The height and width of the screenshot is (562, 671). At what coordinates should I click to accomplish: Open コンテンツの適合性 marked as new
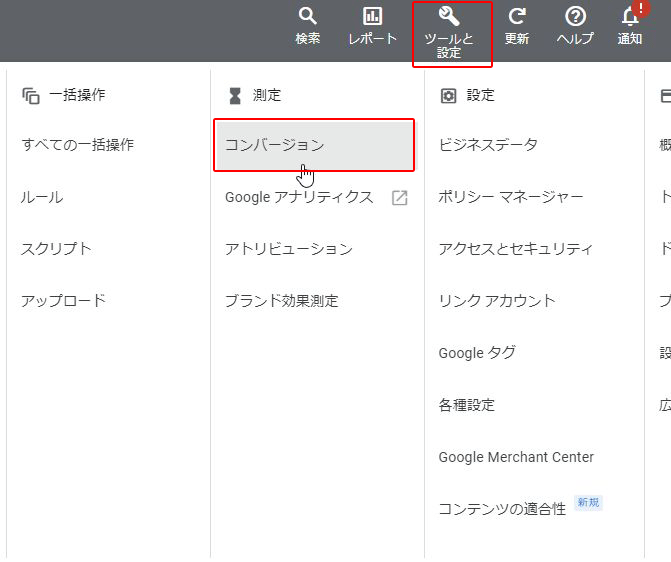(502, 509)
